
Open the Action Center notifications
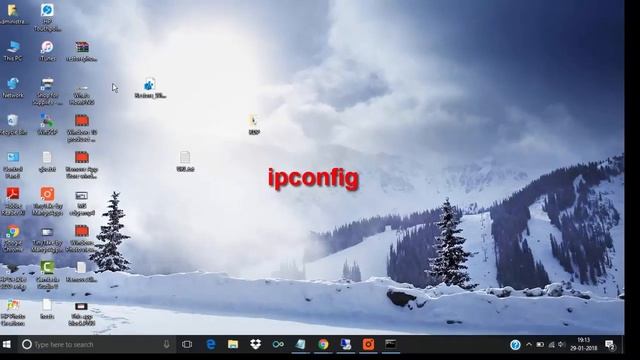coord(610,344)
